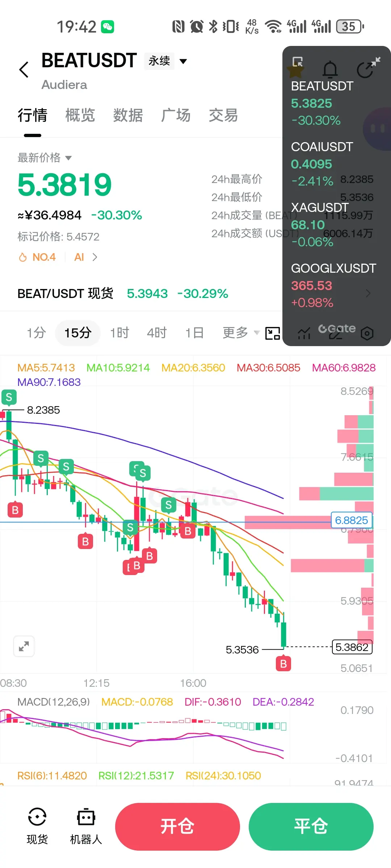Tap the green 平仓 close position button
391x868 pixels.
tap(311, 826)
